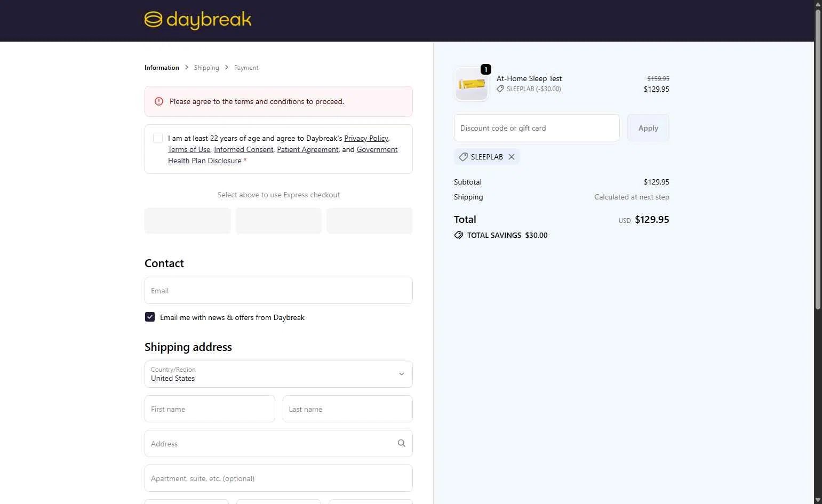Click 'Calculated at next step' shipping text
The image size is (822, 504).
(x=632, y=197)
